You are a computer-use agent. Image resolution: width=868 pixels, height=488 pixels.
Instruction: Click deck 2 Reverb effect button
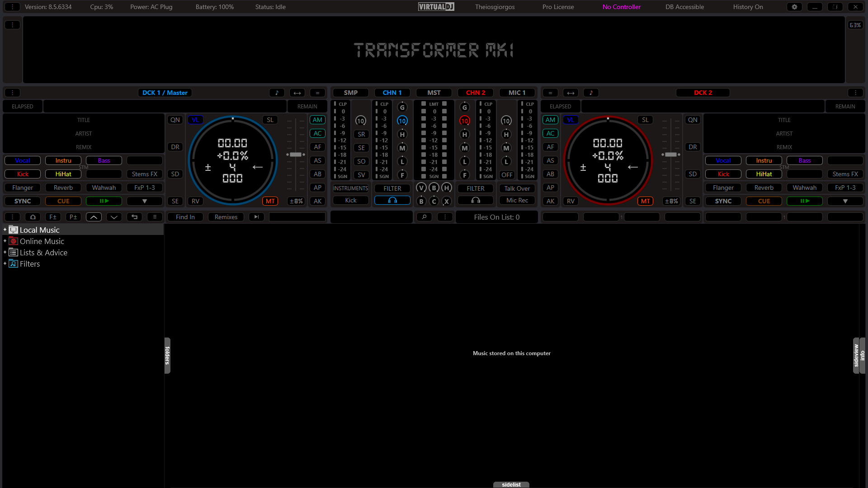764,188
